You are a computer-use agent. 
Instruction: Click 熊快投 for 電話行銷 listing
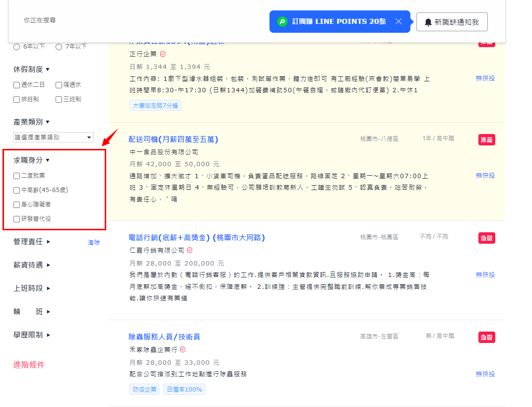coord(485,274)
